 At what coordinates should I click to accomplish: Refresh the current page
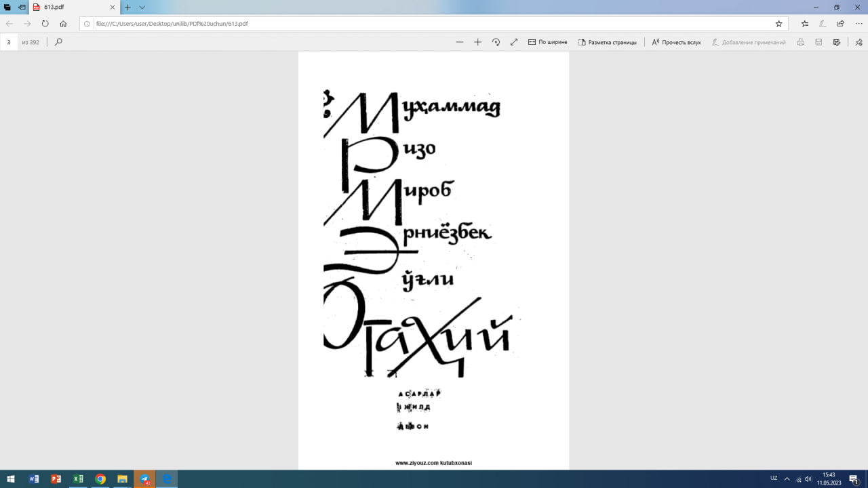pos(45,24)
